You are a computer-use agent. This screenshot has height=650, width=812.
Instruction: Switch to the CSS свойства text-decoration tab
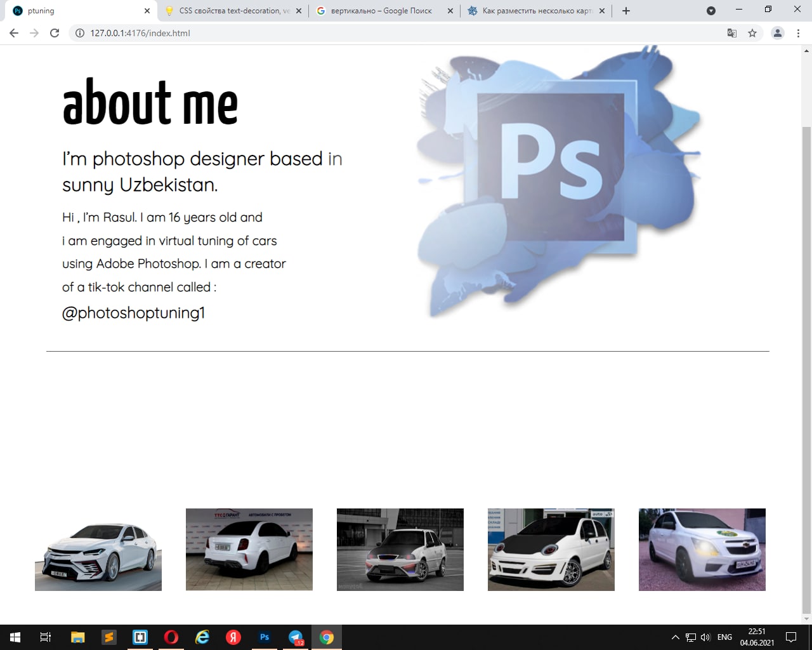[232, 11]
